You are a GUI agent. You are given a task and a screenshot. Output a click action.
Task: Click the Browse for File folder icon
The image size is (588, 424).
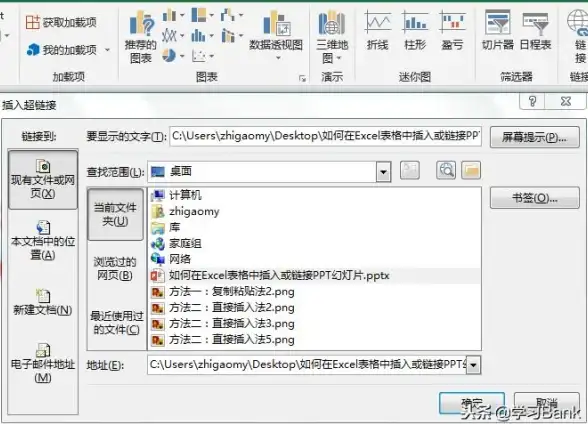point(471,171)
